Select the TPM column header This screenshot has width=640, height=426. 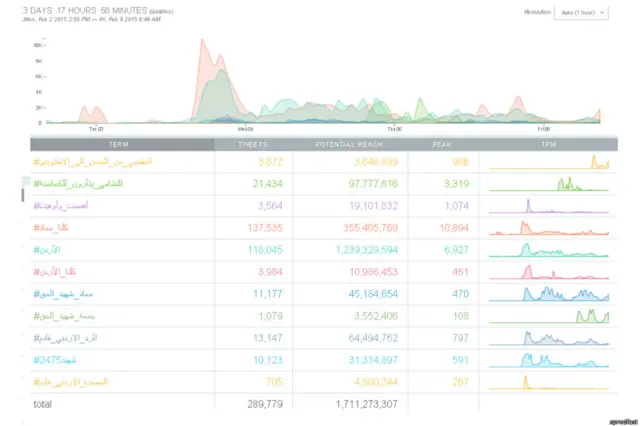click(548, 144)
